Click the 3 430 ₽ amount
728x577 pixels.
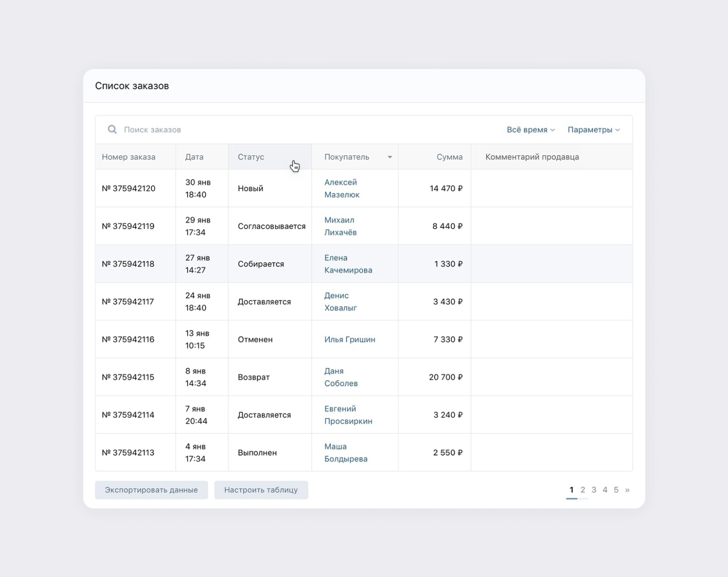point(448,302)
